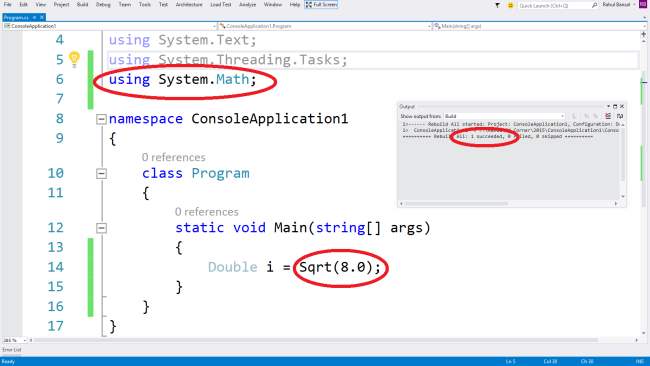This screenshot has height=366, width=650.
Task: Open the View menu
Action: (x=41, y=5)
